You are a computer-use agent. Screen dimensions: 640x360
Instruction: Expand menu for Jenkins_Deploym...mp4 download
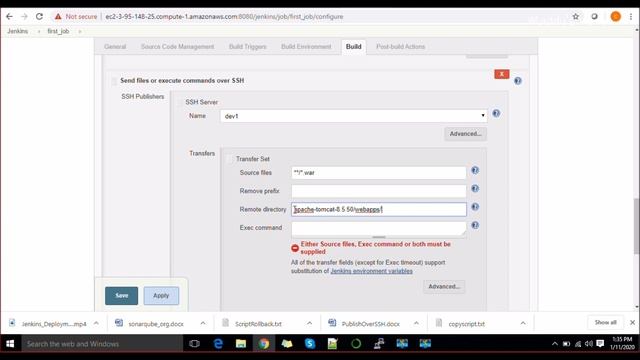(x=96, y=323)
